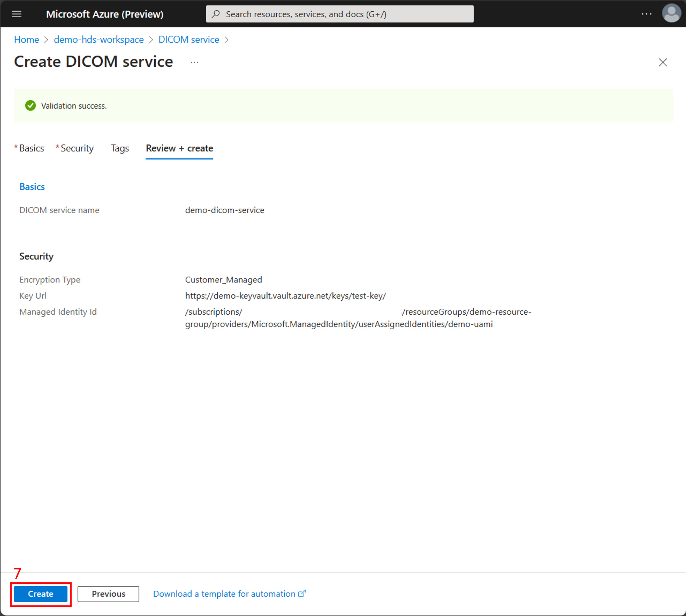Select the Review + create tab
This screenshot has width=686, height=616.
coord(179,148)
